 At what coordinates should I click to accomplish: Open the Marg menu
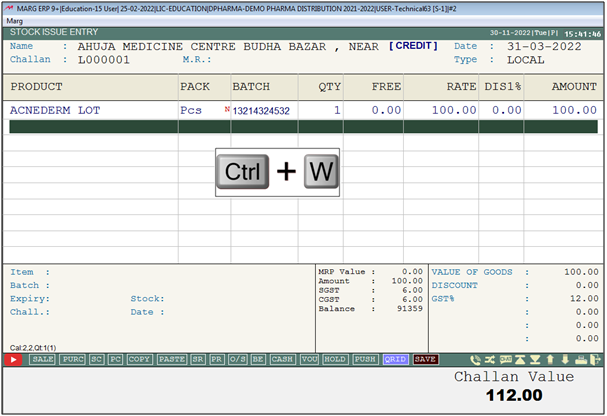click(15, 20)
